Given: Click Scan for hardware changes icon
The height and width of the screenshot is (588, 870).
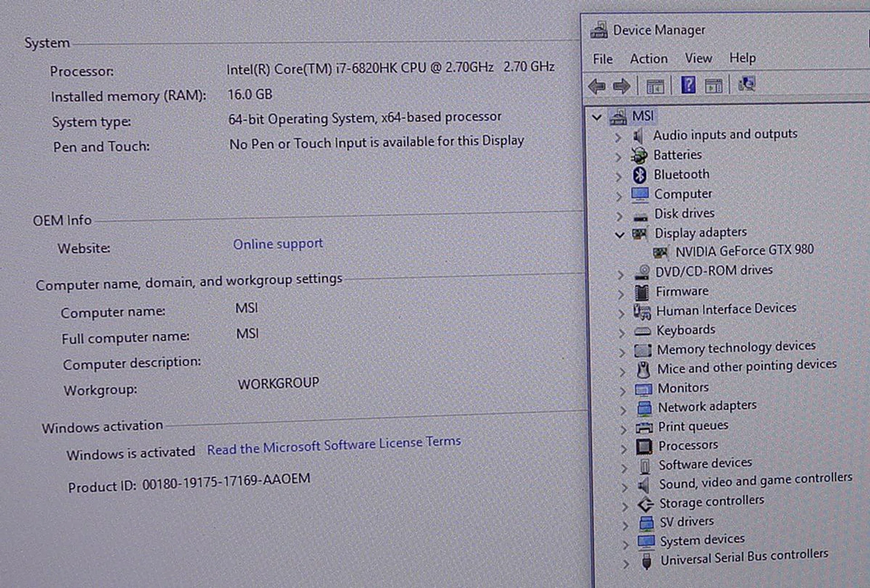Looking at the screenshot, I should 747,84.
